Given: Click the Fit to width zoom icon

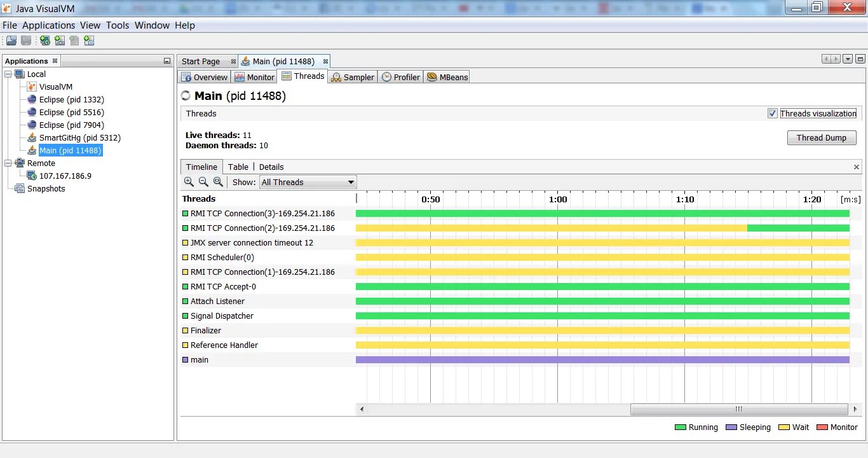Looking at the screenshot, I should coord(218,181).
